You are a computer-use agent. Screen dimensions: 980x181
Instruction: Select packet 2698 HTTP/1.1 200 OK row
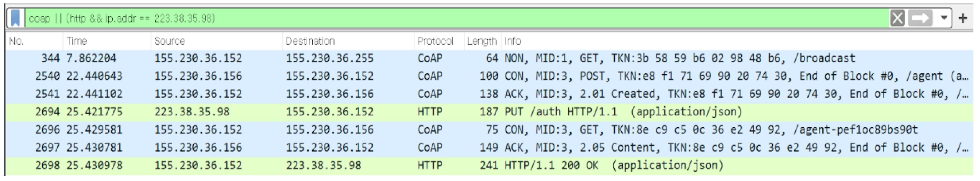(457, 166)
